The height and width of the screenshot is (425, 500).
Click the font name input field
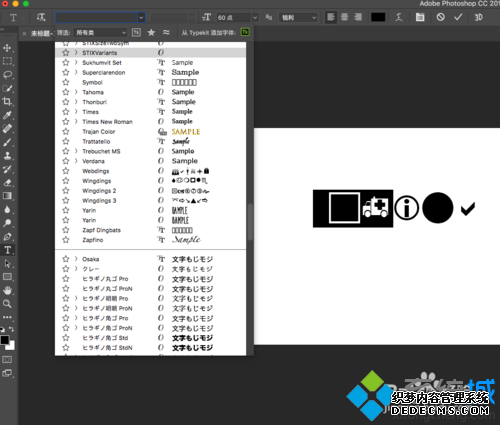[x=96, y=17]
